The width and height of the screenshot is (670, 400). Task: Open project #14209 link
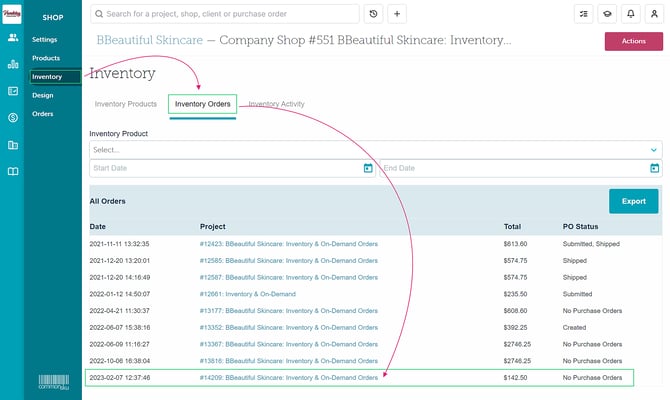coord(289,378)
